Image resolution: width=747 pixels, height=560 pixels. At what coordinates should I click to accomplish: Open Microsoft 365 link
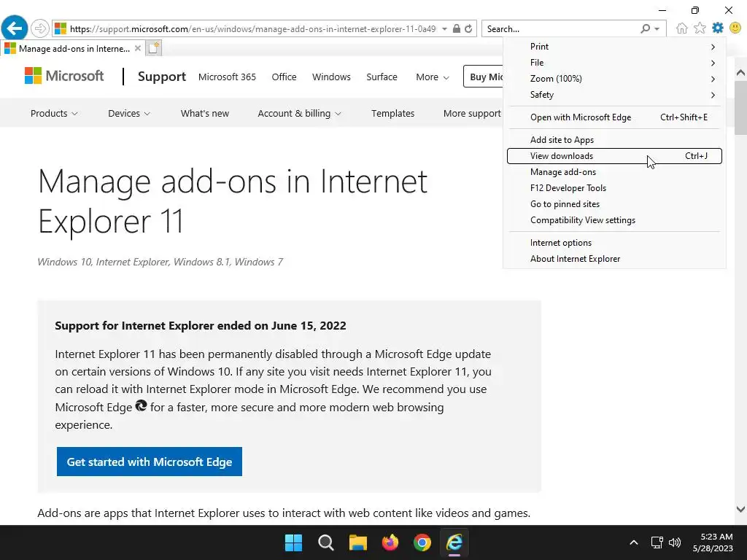pyautogui.click(x=227, y=77)
